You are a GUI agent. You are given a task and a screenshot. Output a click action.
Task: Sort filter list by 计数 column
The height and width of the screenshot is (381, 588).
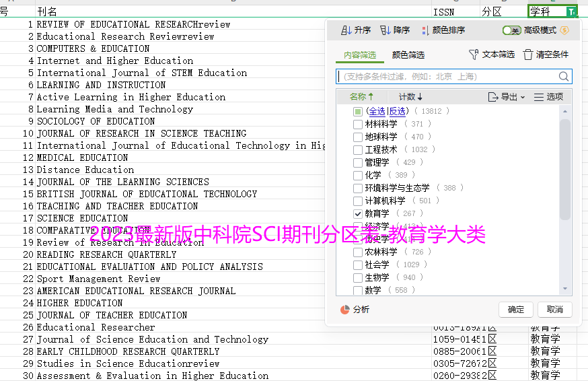click(410, 97)
